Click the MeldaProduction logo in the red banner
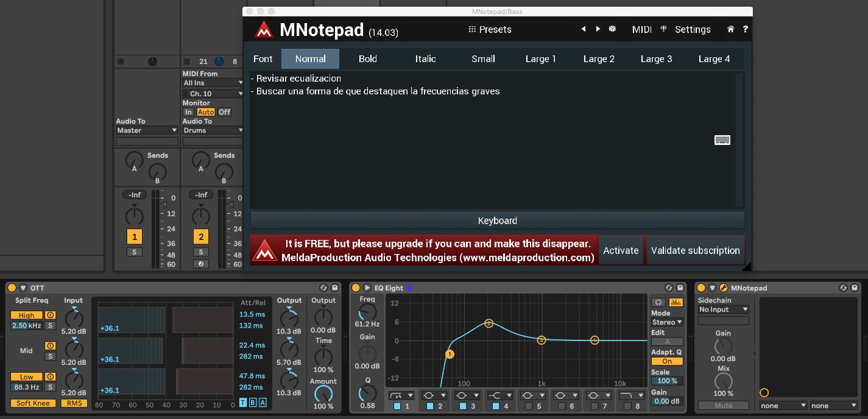Viewport: 868px width, 419px height. pyautogui.click(x=264, y=250)
